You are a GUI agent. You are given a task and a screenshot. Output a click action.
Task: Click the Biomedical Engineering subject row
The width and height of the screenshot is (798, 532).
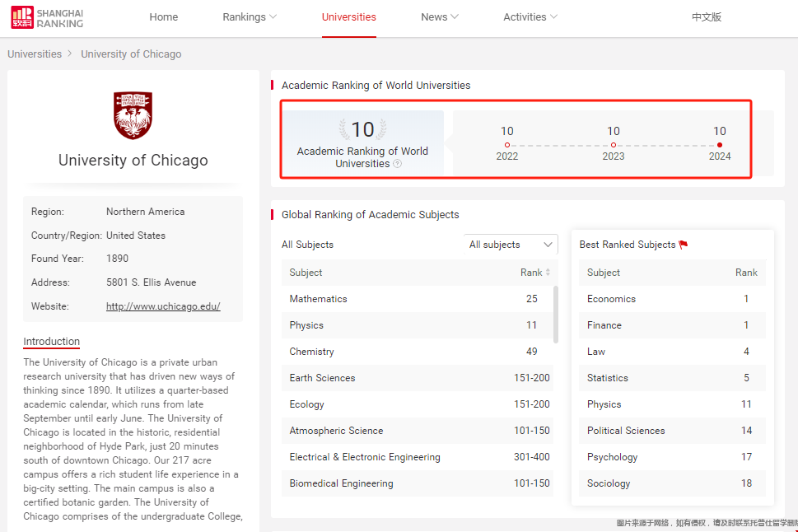pyautogui.click(x=418, y=483)
